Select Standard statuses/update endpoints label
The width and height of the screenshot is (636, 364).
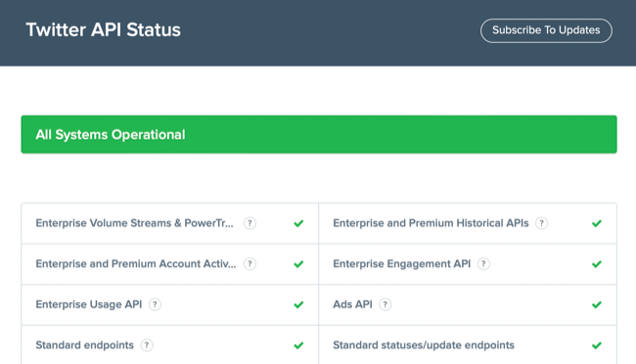point(424,345)
